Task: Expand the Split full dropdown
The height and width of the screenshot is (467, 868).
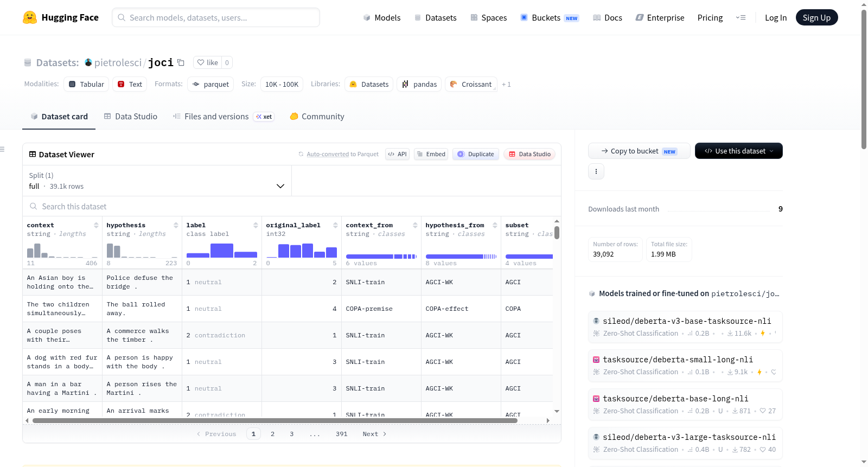Action: tap(157, 181)
